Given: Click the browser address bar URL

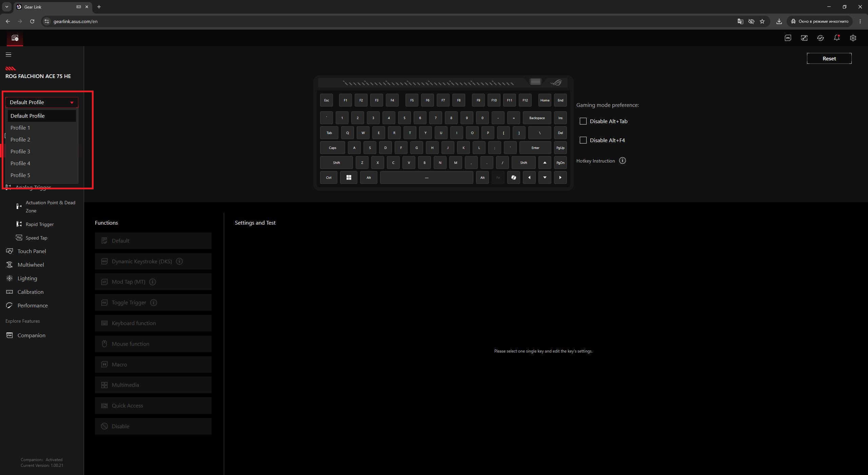Looking at the screenshot, I should point(75,21).
